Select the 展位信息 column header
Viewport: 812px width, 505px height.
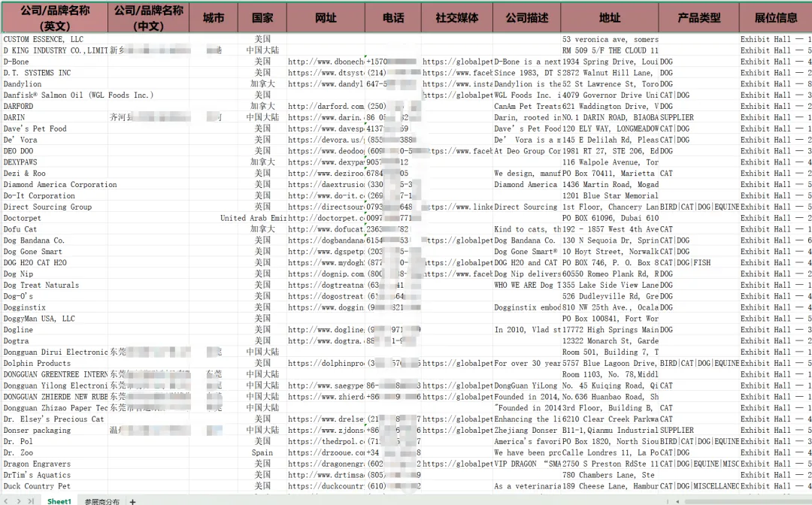(775, 17)
